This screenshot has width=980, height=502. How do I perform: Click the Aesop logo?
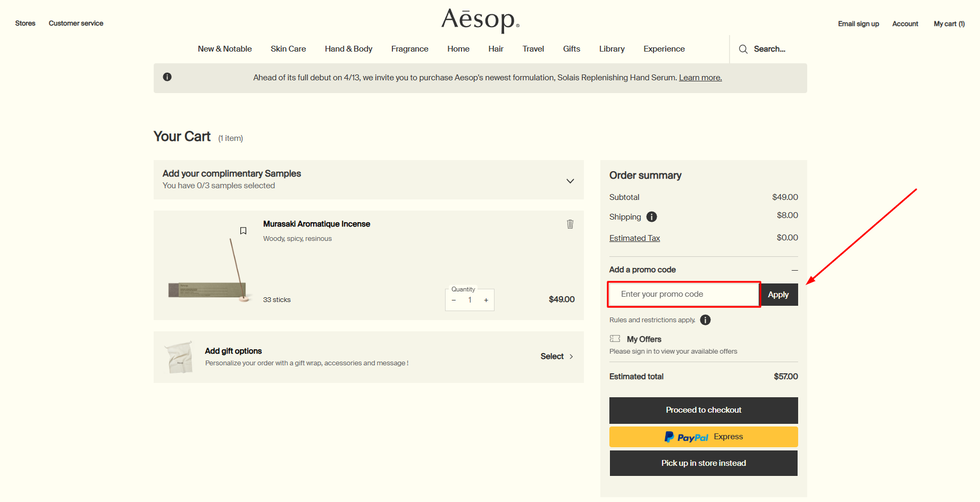point(480,20)
